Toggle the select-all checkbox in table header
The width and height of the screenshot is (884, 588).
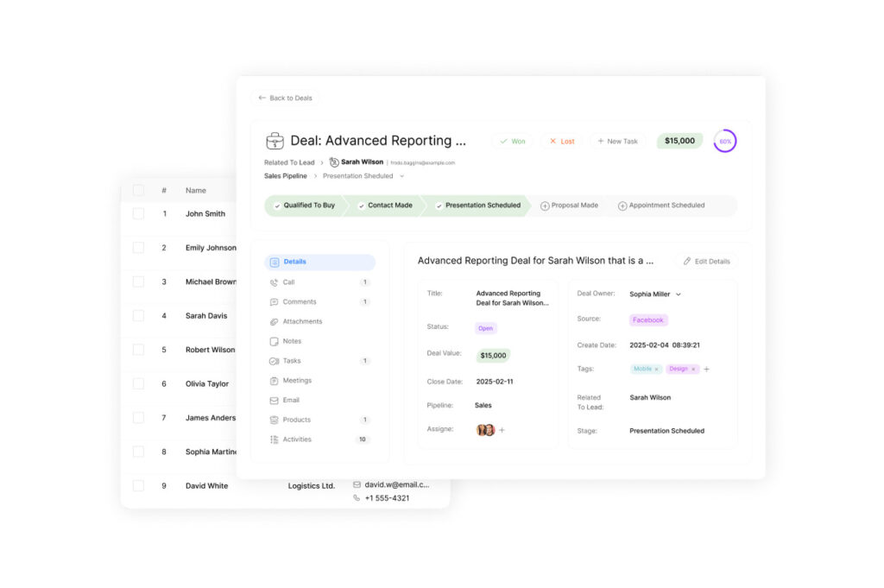(x=138, y=190)
